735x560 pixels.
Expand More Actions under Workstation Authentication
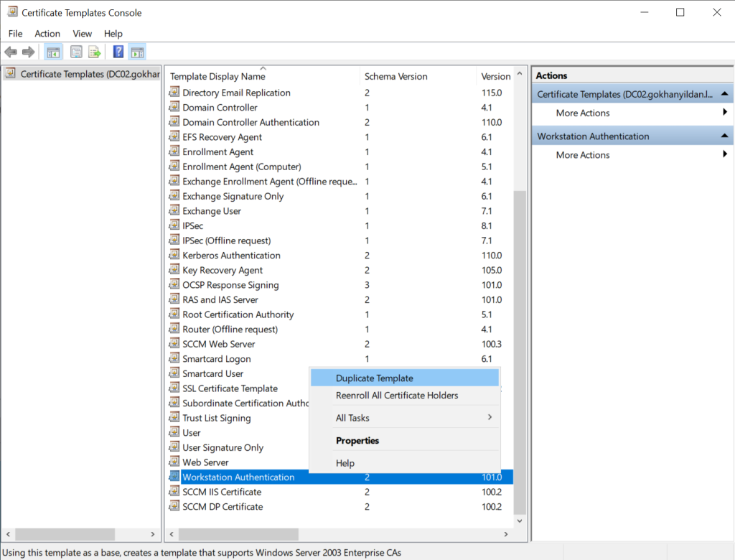632,155
